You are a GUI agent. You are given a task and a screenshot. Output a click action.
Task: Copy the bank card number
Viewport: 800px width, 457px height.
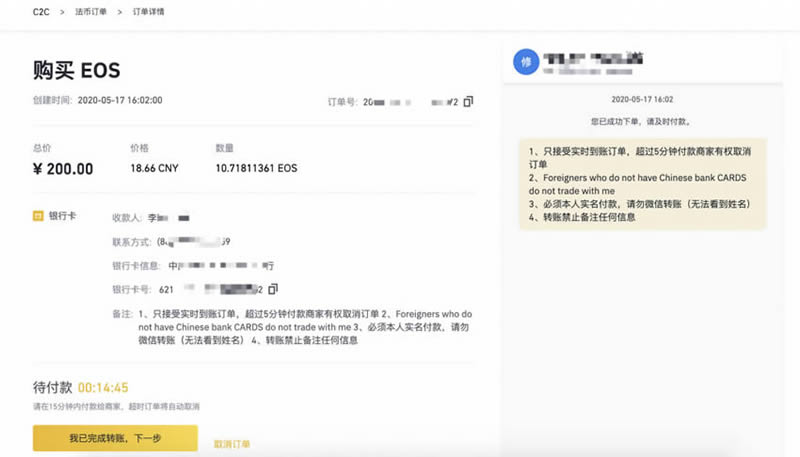[272, 289]
